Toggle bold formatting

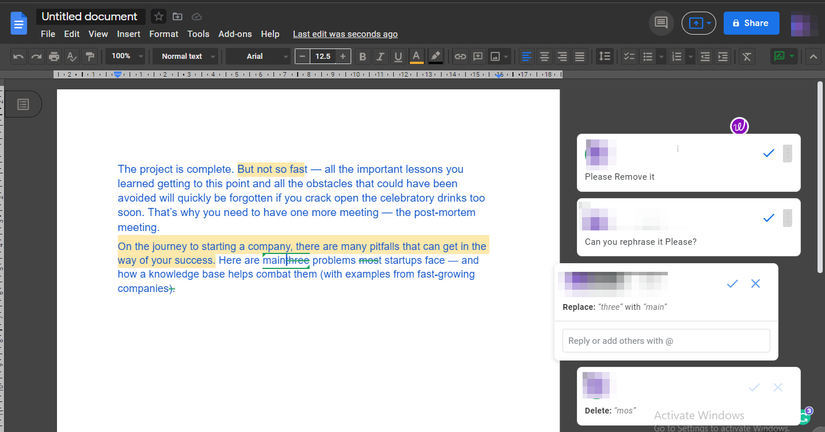pyautogui.click(x=363, y=56)
